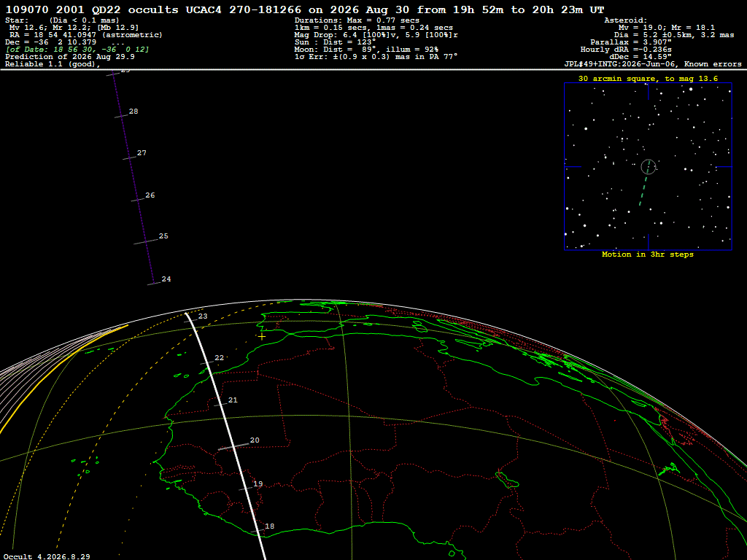Click the 26 tick on the purple line

click(x=138, y=200)
